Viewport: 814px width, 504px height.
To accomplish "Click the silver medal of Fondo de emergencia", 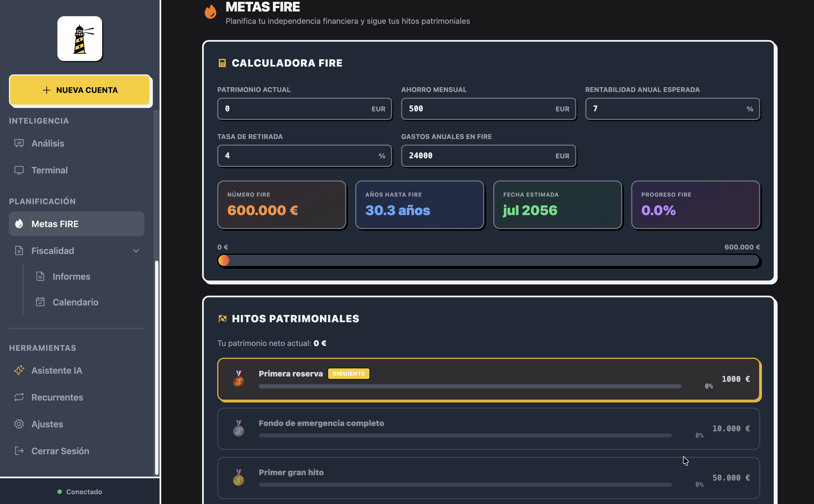I will (x=238, y=428).
